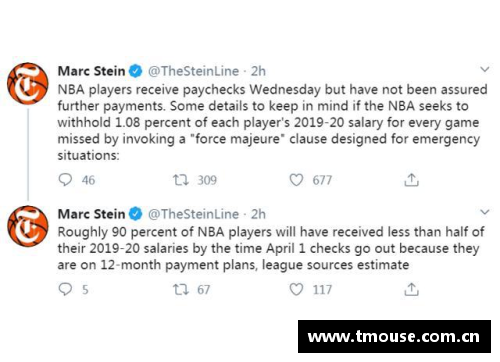This screenshot has height=362, width=500.
Task: Open the second tweet's options chevron
Action: click(x=485, y=212)
